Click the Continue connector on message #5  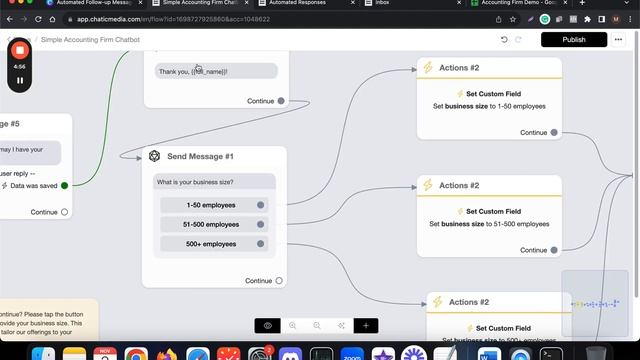tap(64, 212)
